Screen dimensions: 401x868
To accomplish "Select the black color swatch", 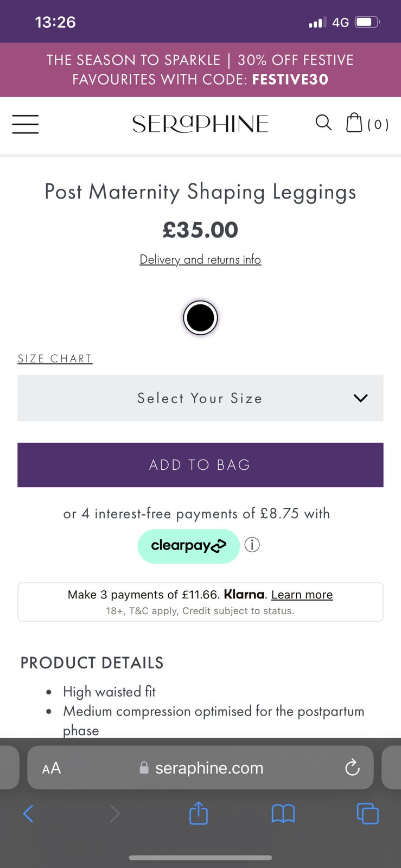I will 200,318.
